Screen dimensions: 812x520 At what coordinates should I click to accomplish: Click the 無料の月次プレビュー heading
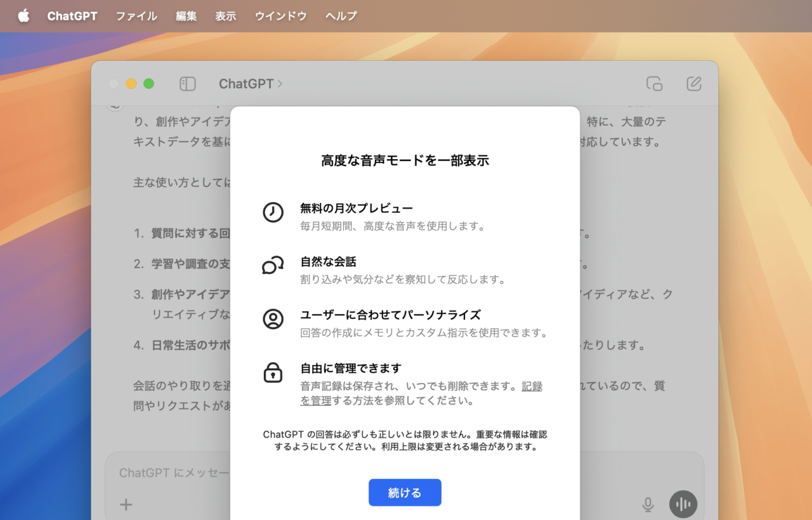[357, 208]
